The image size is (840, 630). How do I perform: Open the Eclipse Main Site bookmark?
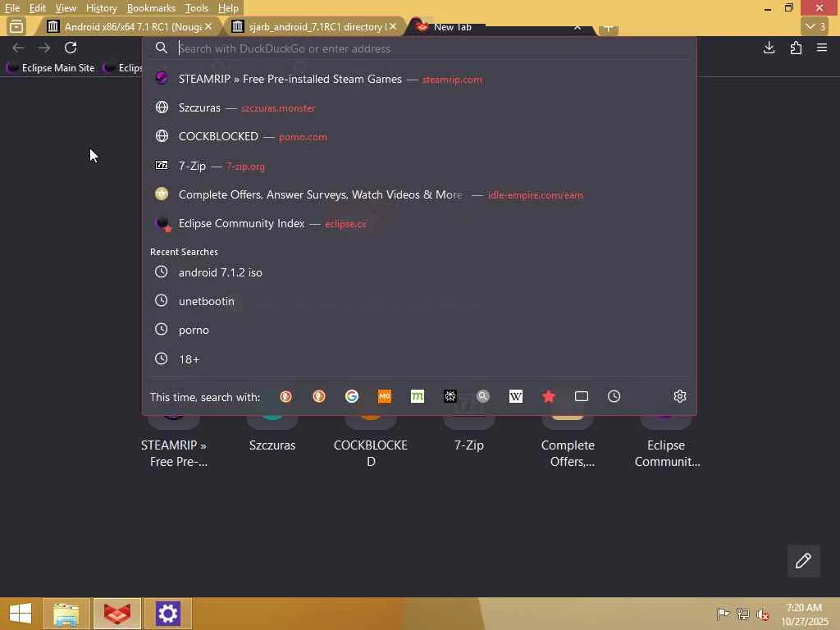point(52,68)
